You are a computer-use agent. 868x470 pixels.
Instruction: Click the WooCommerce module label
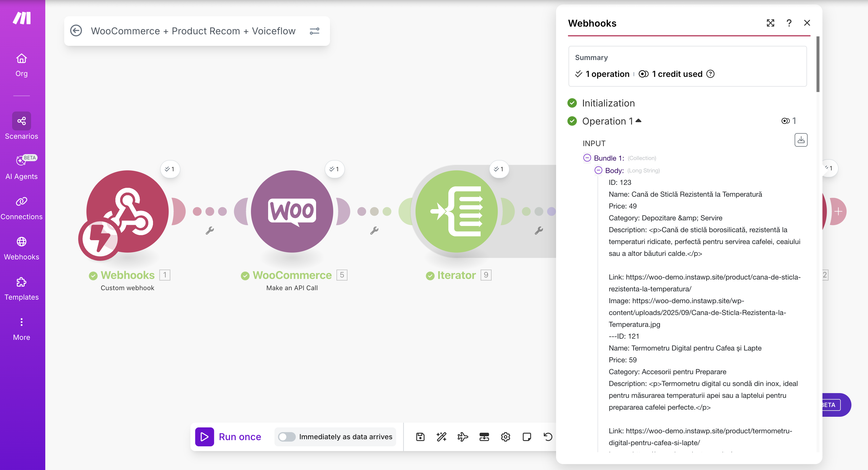(x=292, y=275)
